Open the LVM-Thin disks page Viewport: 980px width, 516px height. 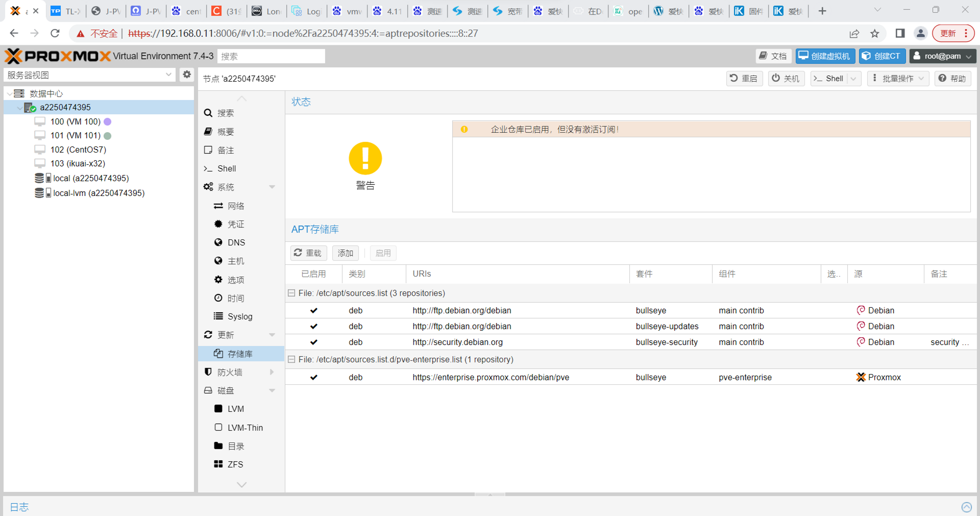(x=245, y=428)
